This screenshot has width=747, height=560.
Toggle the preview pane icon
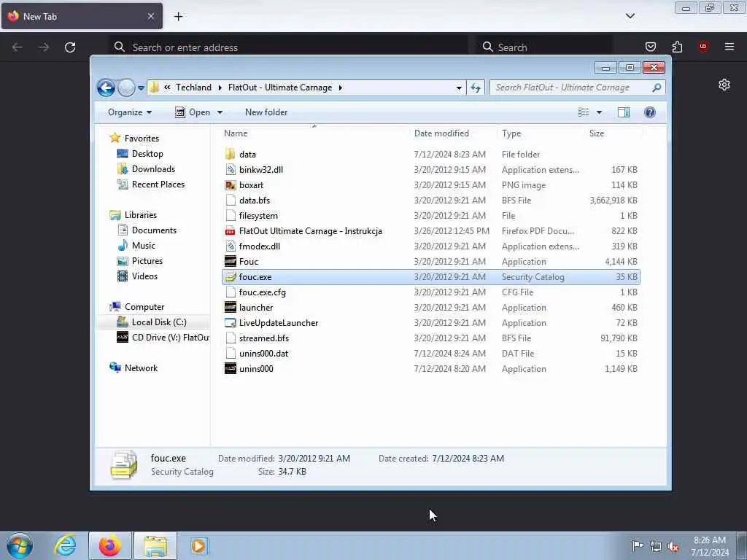(624, 112)
